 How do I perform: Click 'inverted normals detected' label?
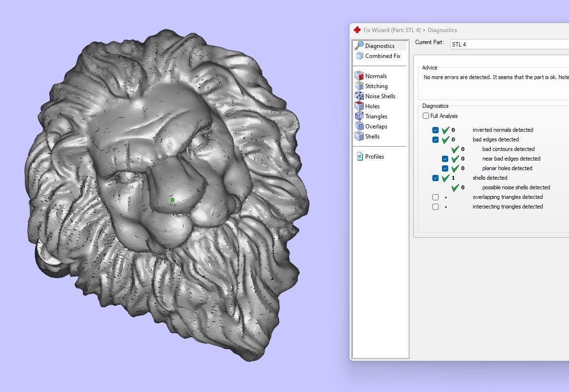(x=502, y=130)
